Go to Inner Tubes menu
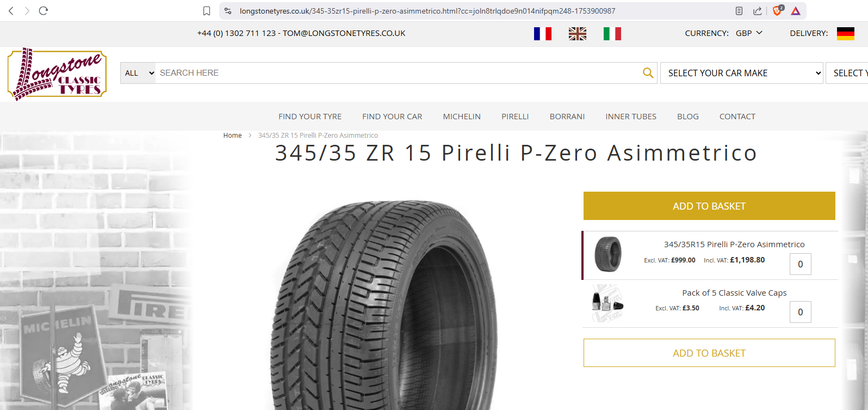This screenshot has width=868, height=410. tap(631, 117)
